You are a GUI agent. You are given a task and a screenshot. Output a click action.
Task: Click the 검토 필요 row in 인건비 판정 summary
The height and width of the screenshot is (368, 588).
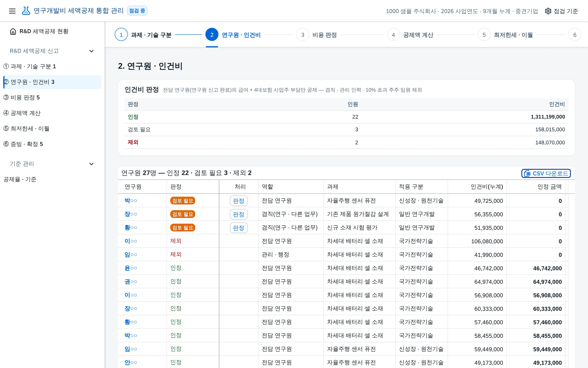tap(346, 129)
